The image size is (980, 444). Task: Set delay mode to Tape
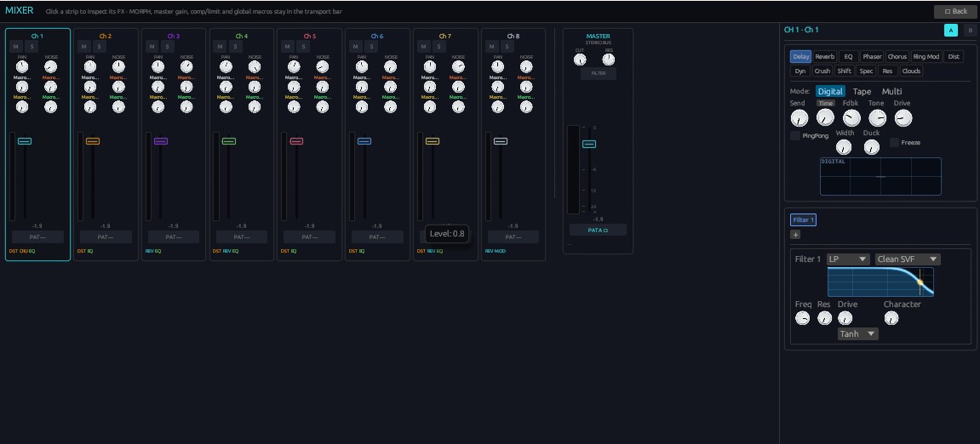click(862, 92)
